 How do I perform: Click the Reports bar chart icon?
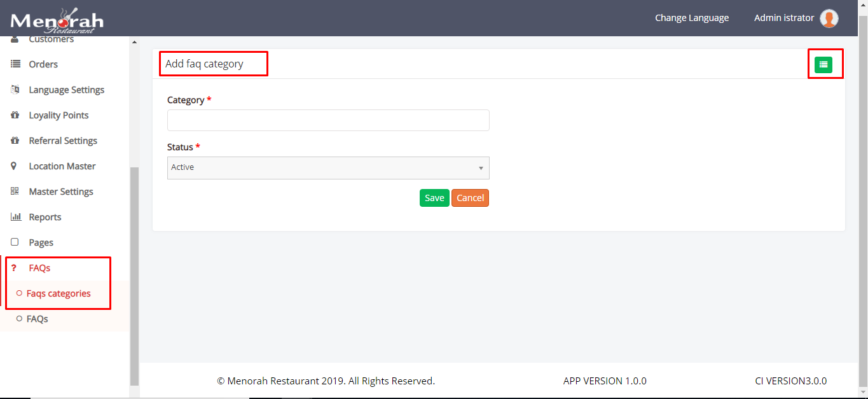coord(15,217)
